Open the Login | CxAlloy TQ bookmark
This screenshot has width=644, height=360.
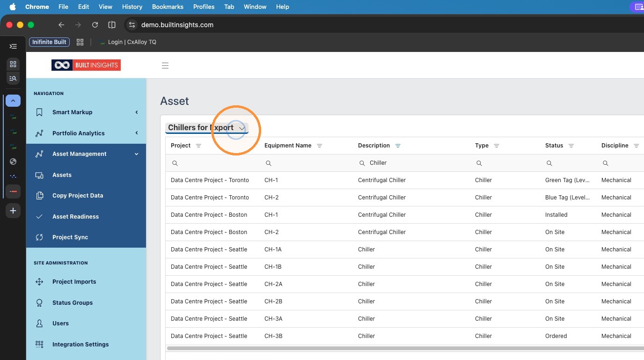[x=128, y=42]
